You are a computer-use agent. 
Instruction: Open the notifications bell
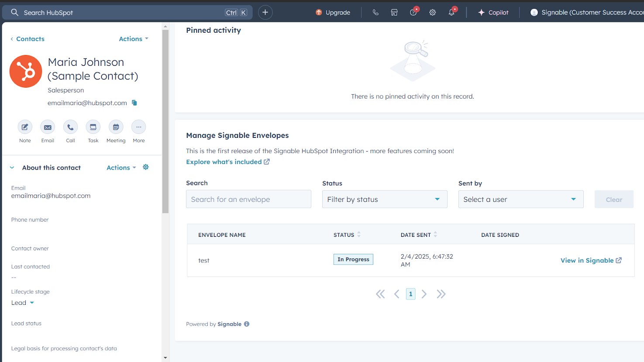(451, 12)
